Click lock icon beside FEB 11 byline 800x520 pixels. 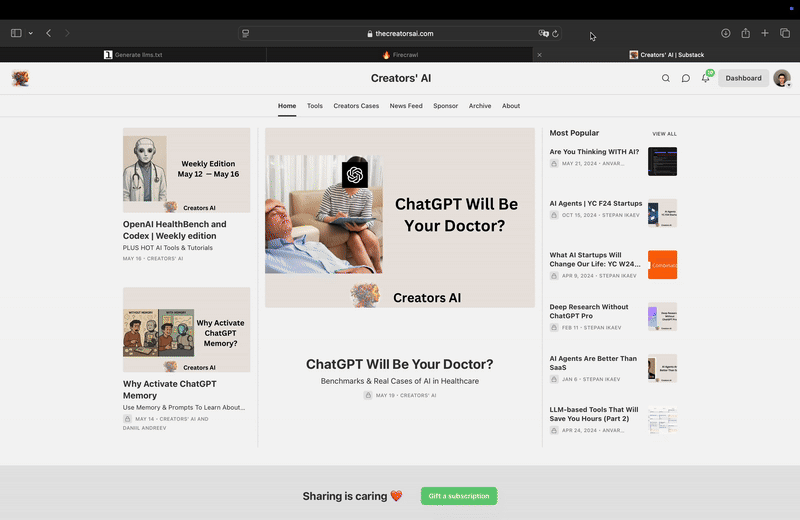(554, 328)
